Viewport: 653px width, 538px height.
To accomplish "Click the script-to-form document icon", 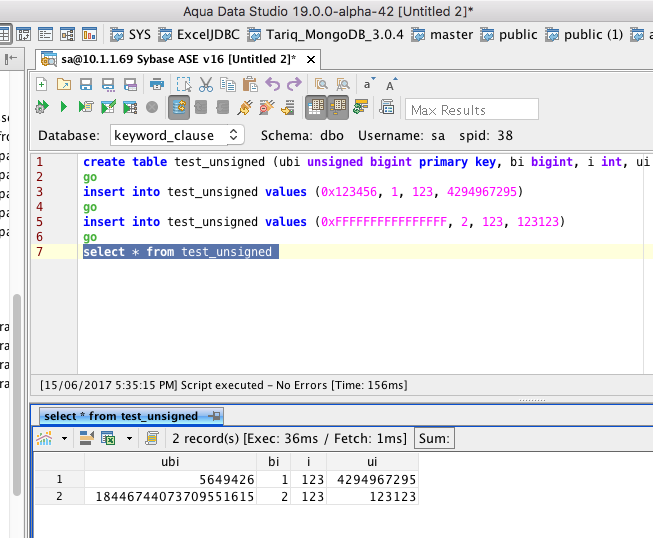I will tap(387, 107).
